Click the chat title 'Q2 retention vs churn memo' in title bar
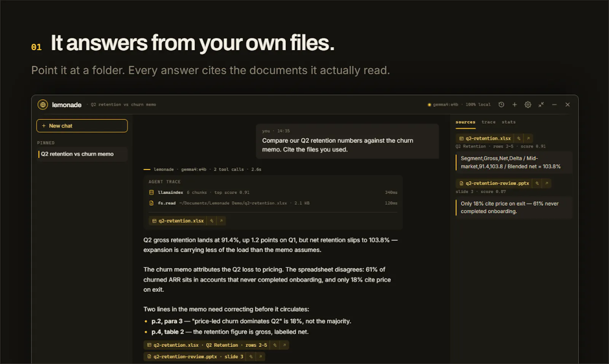 pyautogui.click(x=123, y=105)
